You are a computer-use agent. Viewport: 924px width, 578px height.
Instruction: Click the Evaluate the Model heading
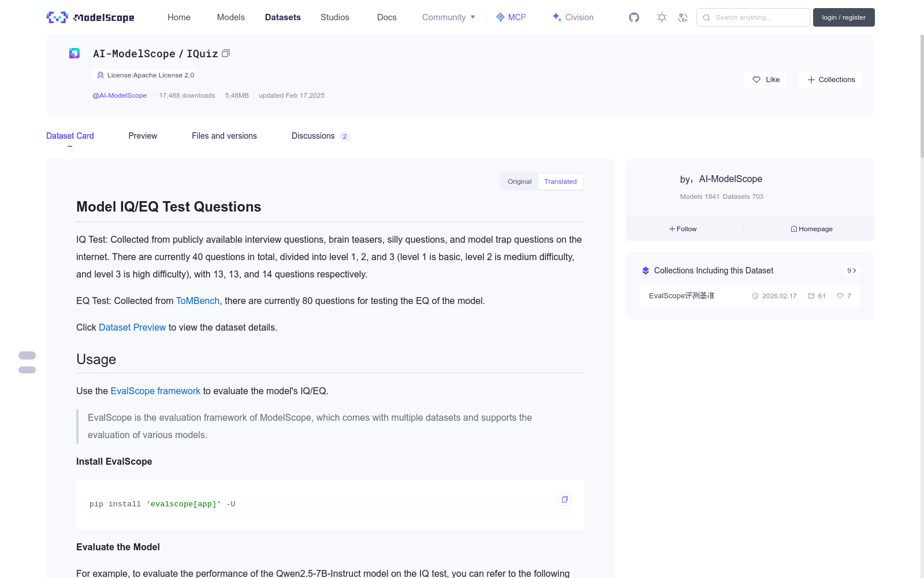point(118,547)
